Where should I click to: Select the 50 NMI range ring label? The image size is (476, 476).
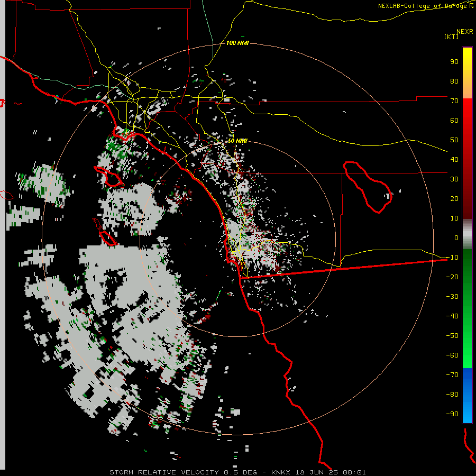pos(237,141)
